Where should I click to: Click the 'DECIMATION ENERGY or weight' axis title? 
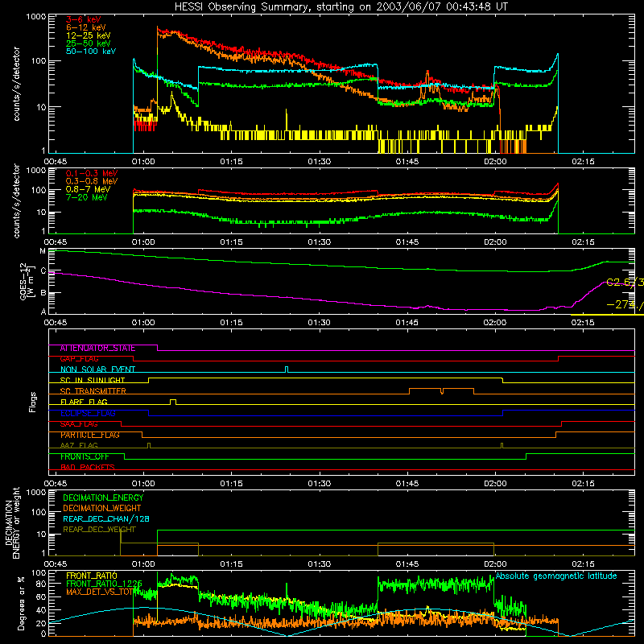point(12,522)
